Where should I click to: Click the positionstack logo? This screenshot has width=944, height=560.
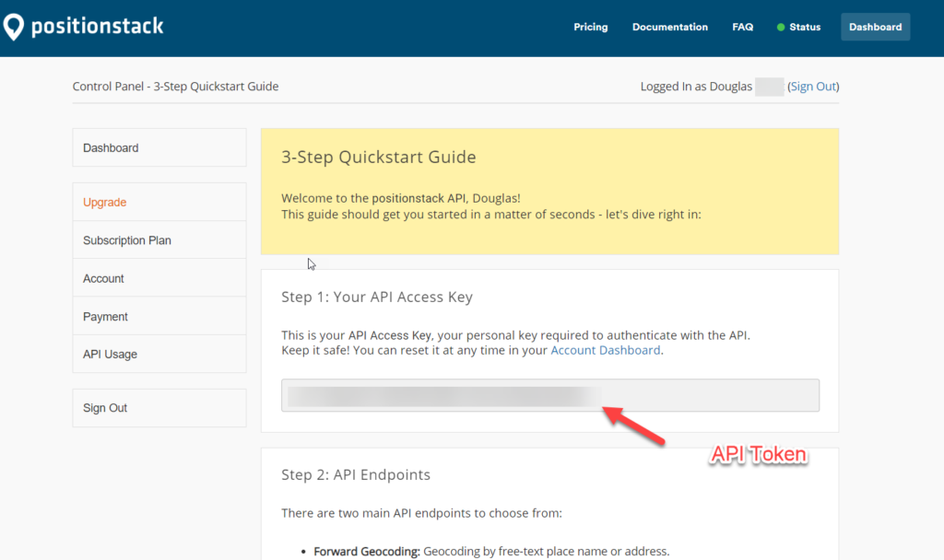(x=83, y=27)
